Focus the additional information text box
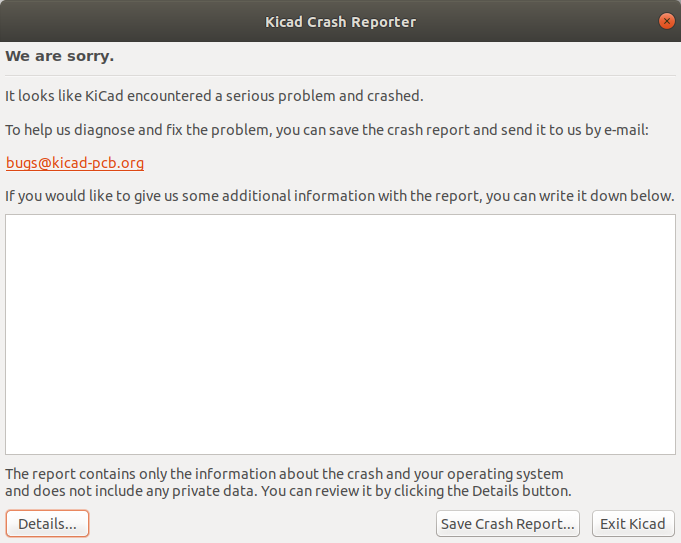Image resolution: width=681 pixels, height=543 pixels. pyautogui.click(x=340, y=334)
